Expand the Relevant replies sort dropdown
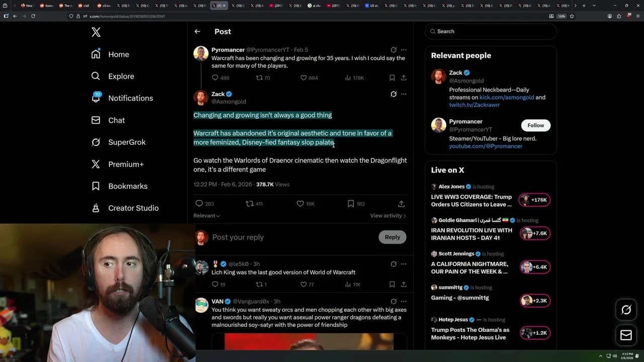644x362 pixels. tap(206, 216)
